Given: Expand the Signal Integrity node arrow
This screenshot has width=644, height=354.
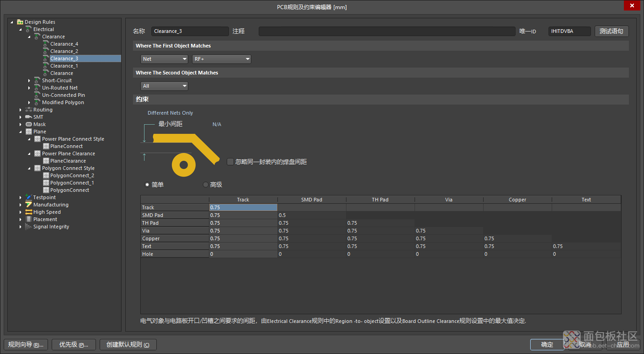Looking at the screenshot, I should (x=21, y=227).
